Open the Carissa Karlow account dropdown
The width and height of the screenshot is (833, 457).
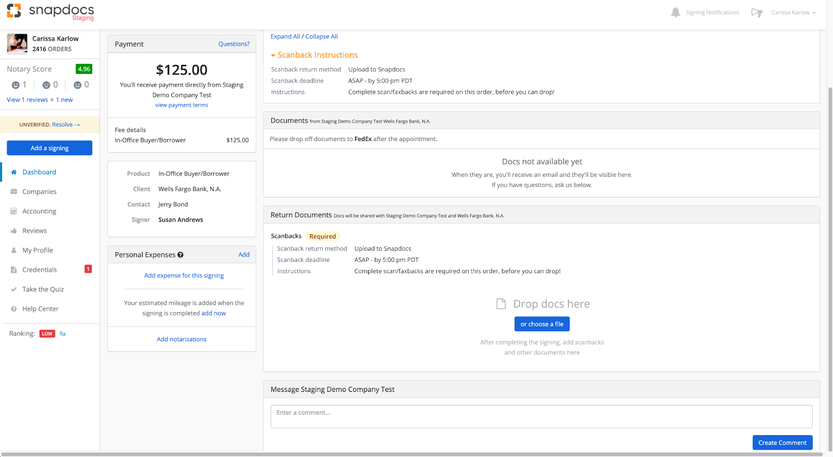pyautogui.click(x=793, y=12)
